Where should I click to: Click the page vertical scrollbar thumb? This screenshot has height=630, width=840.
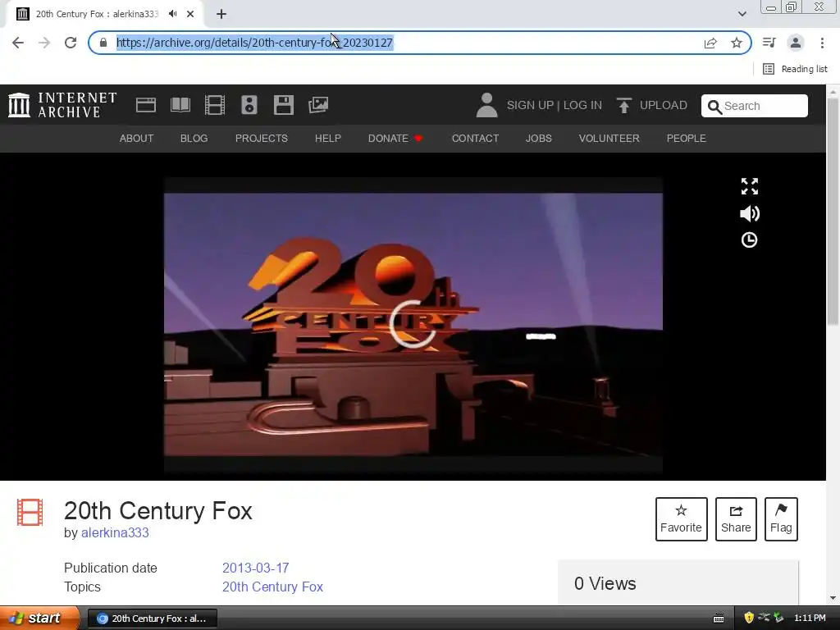pos(833,212)
